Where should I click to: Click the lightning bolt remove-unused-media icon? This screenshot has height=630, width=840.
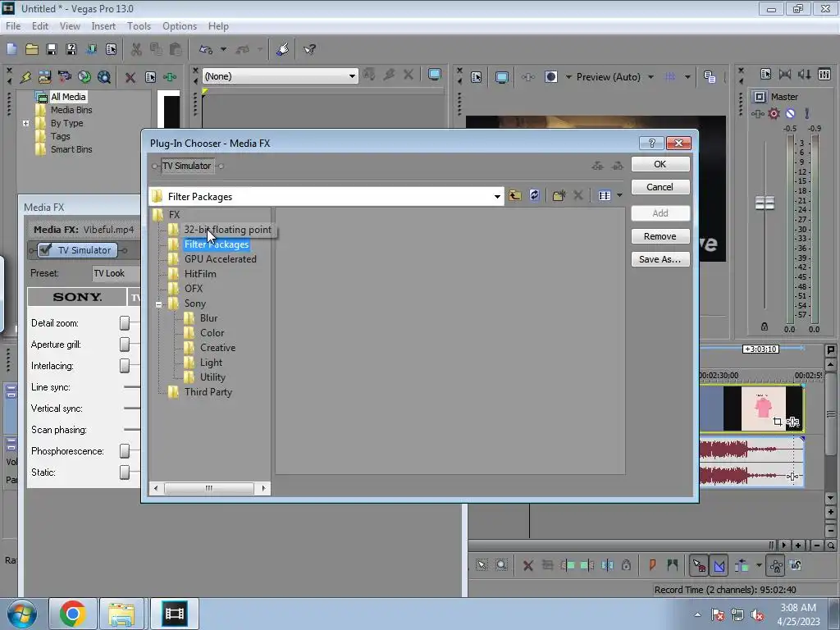tap(25, 77)
